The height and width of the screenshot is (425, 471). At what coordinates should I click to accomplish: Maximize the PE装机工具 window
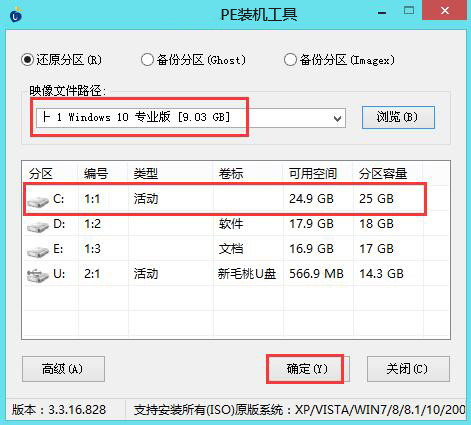(409, 11)
